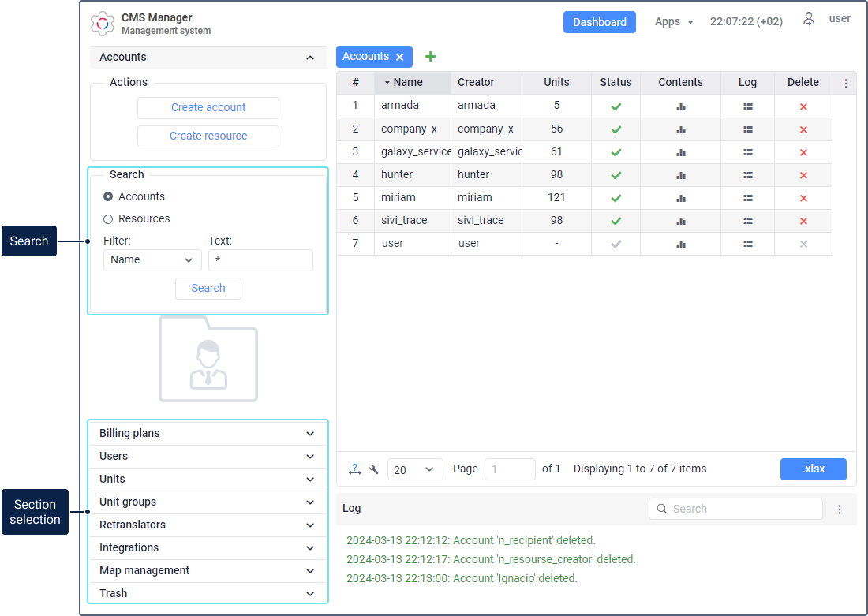Click the Create account button
The image size is (868, 616).
[x=208, y=108]
